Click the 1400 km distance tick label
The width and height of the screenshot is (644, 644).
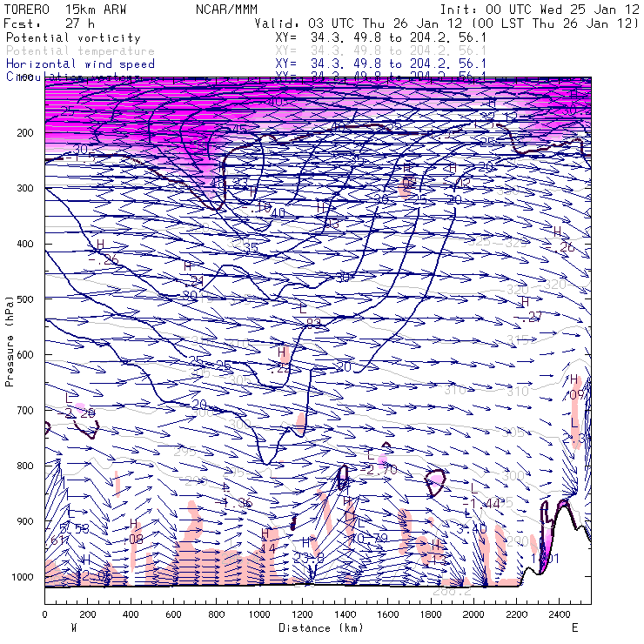pyautogui.click(x=345, y=614)
